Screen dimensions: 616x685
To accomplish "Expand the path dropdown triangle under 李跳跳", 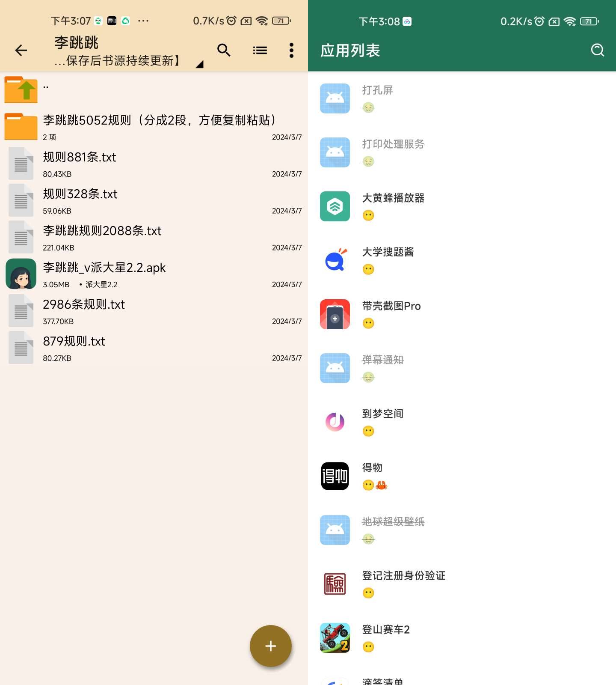I will [199, 64].
